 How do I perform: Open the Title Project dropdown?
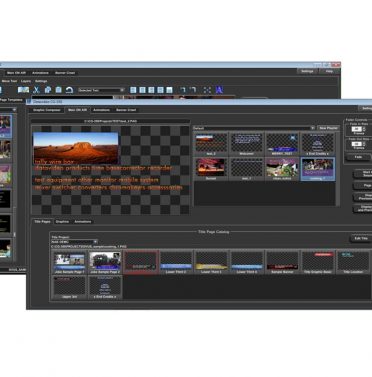(x=74, y=242)
